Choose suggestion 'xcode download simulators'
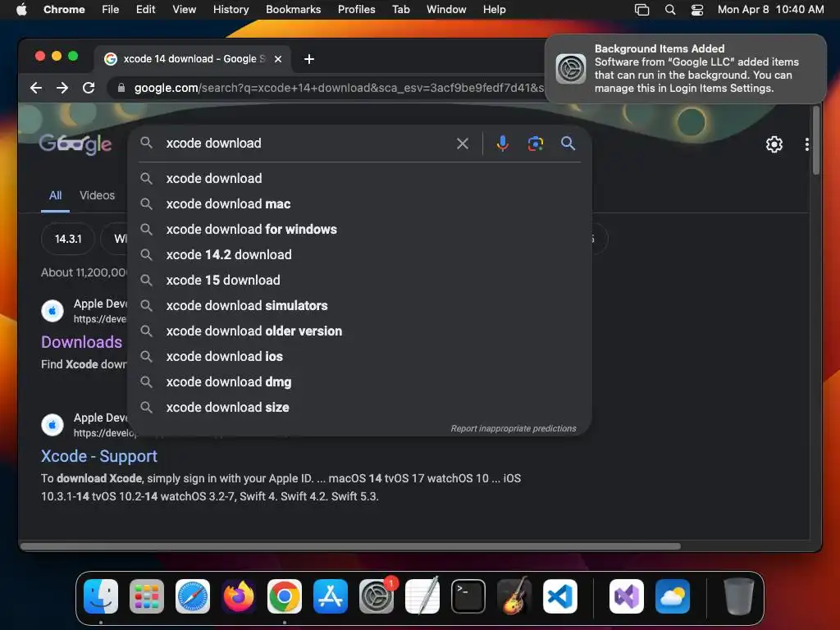 (359, 306)
